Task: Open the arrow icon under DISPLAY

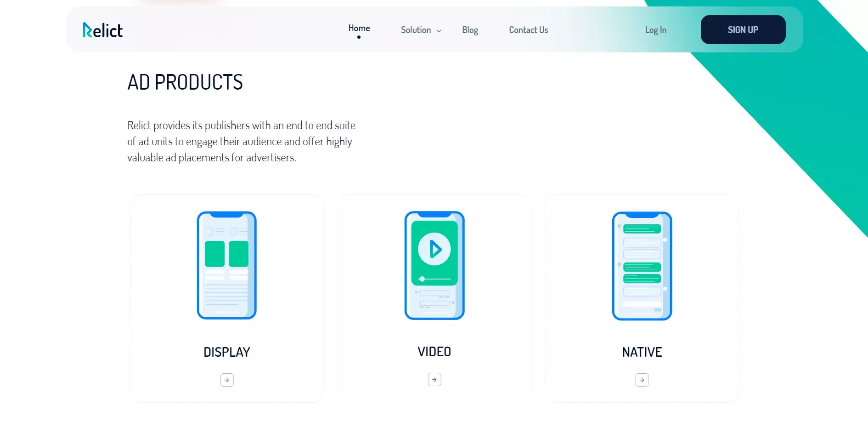Action: click(x=227, y=380)
